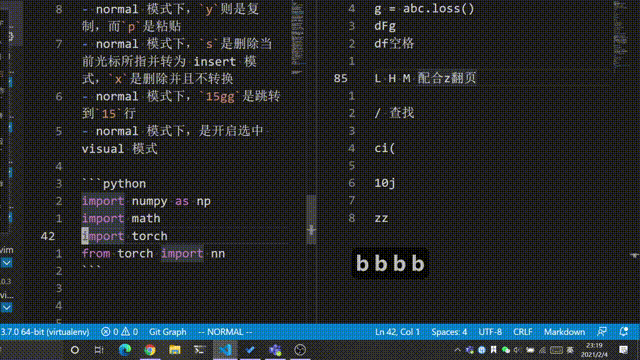Go to line via Ln 42, Col 1

click(397, 332)
